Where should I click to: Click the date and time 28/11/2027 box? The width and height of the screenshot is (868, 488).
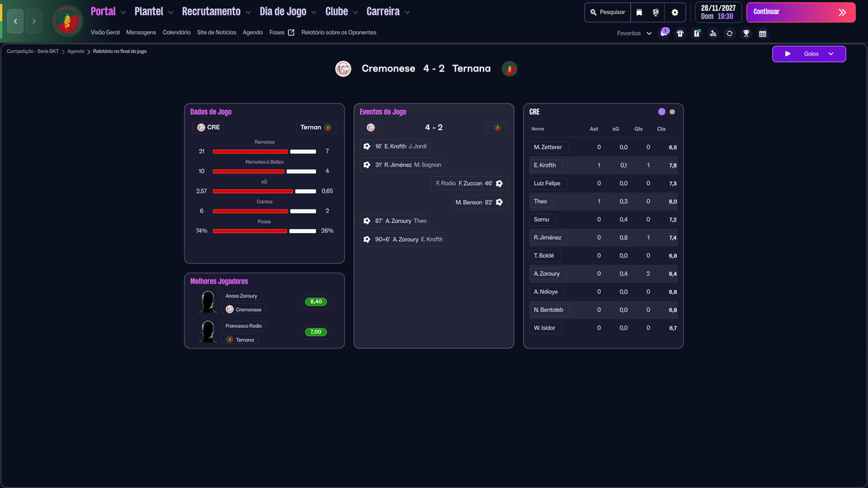[717, 12]
